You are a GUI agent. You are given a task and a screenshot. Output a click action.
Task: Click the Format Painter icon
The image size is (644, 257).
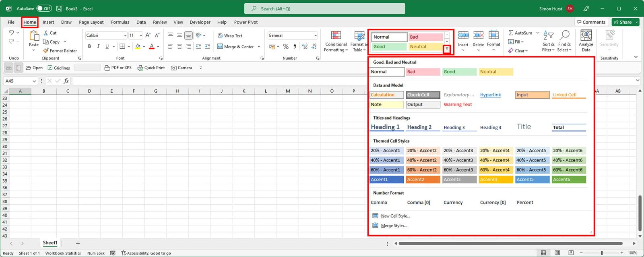pos(46,51)
